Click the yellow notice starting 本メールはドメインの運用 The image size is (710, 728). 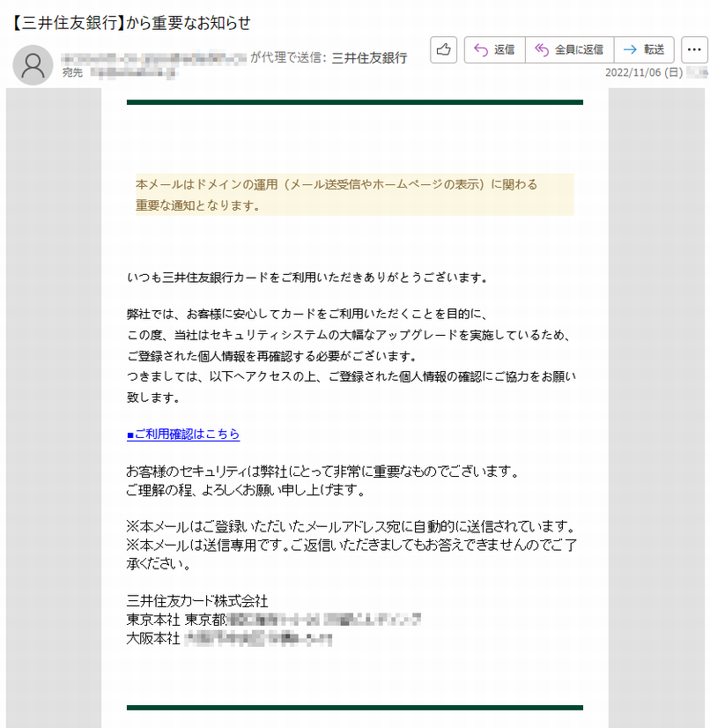(x=354, y=195)
